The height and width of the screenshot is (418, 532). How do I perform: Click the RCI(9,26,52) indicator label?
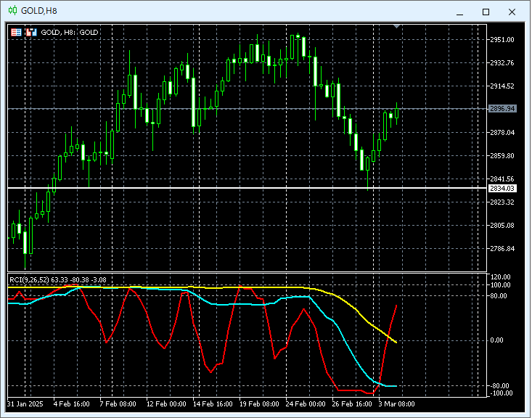[29, 279]
